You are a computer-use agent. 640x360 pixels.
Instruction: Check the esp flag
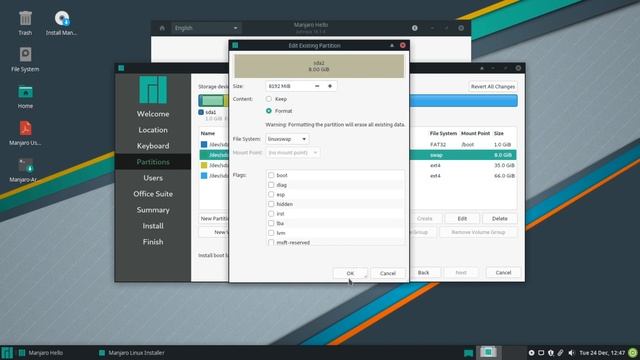click(x=271, y=194)
